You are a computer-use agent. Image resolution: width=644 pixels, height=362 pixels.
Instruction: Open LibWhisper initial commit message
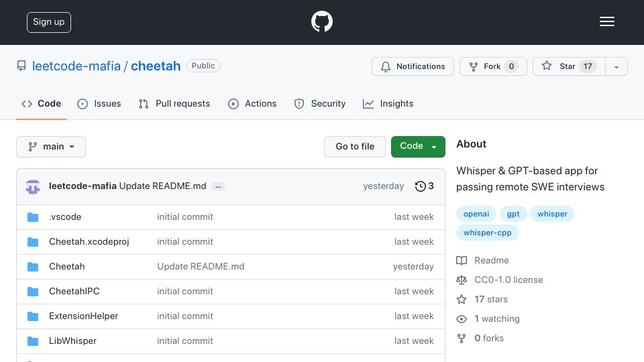(185, 341)
